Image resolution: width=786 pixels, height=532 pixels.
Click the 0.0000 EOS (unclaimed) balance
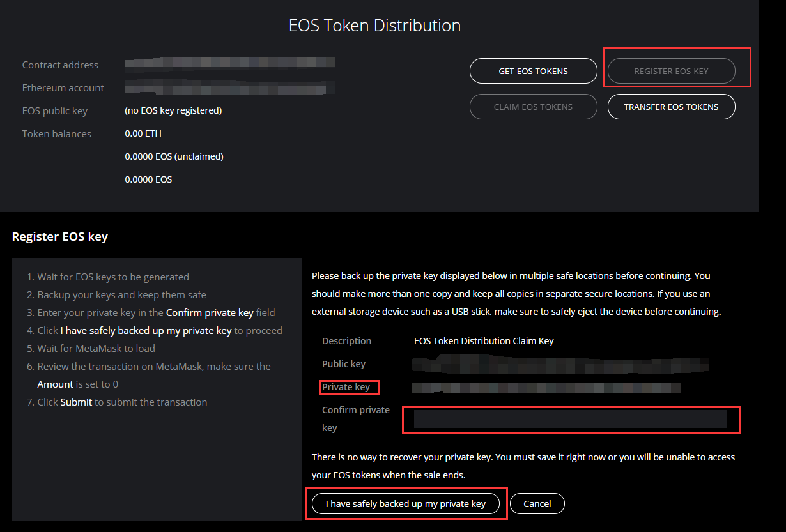(174, 156)
